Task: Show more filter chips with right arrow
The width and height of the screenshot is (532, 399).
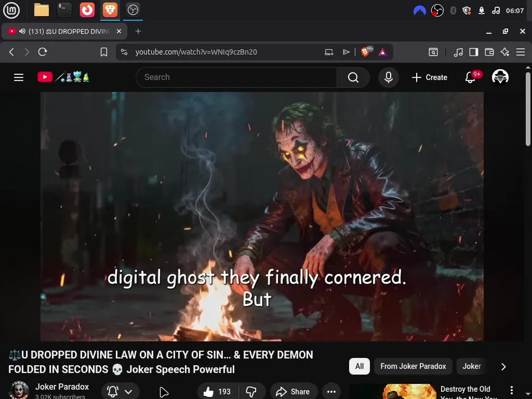Action: (x=504, y=367)
